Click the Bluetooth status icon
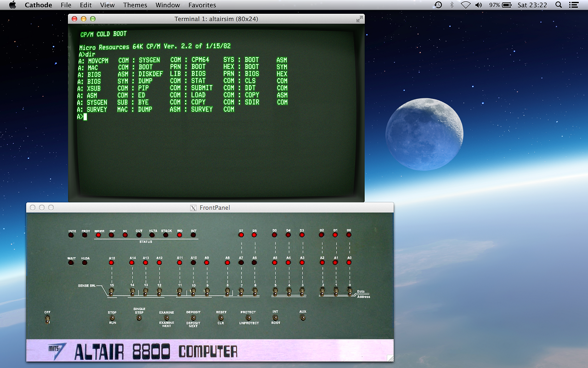The width and height of the screenshot is (588, 368). [452, 5]
